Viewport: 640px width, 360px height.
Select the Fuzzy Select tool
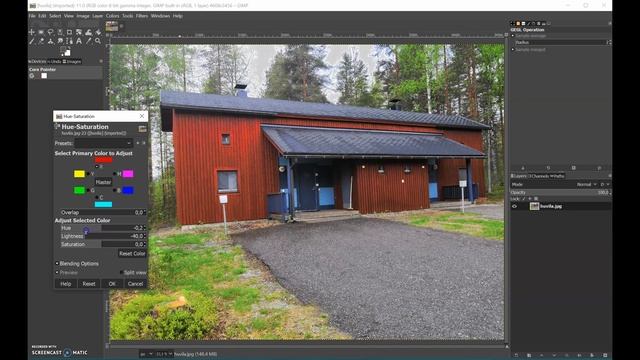(60, 32)
